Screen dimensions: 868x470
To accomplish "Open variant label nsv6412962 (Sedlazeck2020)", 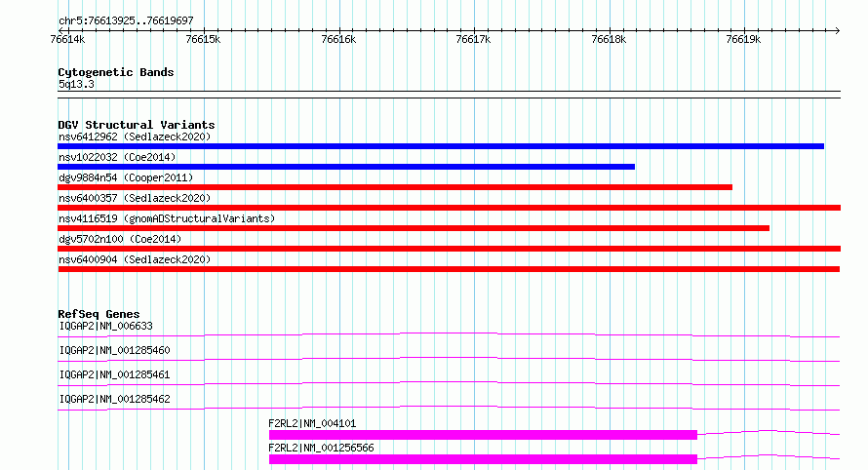I will tap(135, 137).
